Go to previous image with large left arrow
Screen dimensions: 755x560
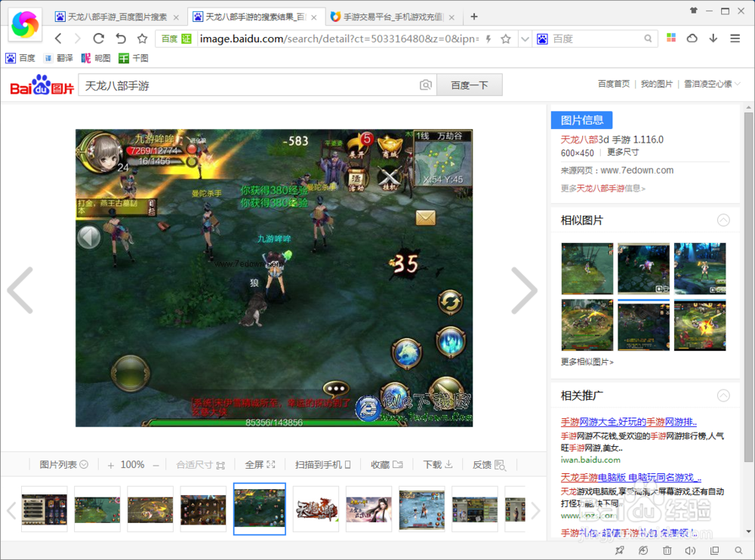pyautogui.click(x=20, y=291)
